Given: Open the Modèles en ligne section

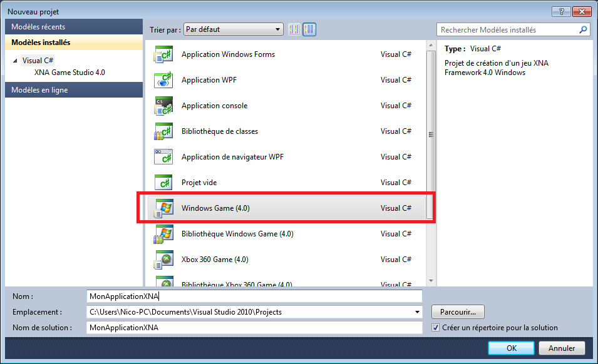Looking at the screenshot, I should pyautogui.click(x=74, y=90).
